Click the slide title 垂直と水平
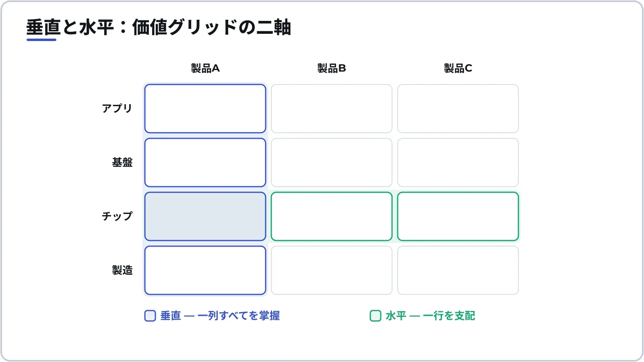The image size is (644, 362). click(70, 27)
